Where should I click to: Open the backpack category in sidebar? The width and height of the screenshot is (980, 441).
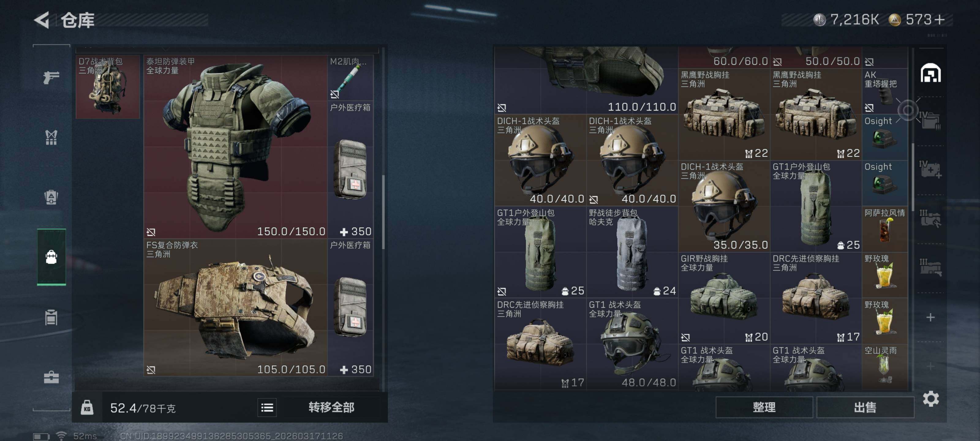click(x=51, y=257)
